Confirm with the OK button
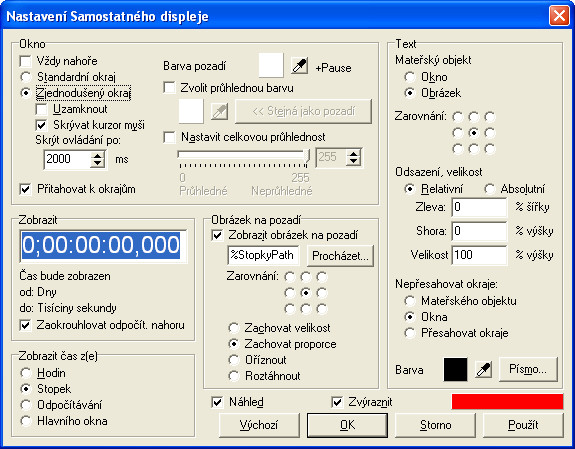 (347, 425)
